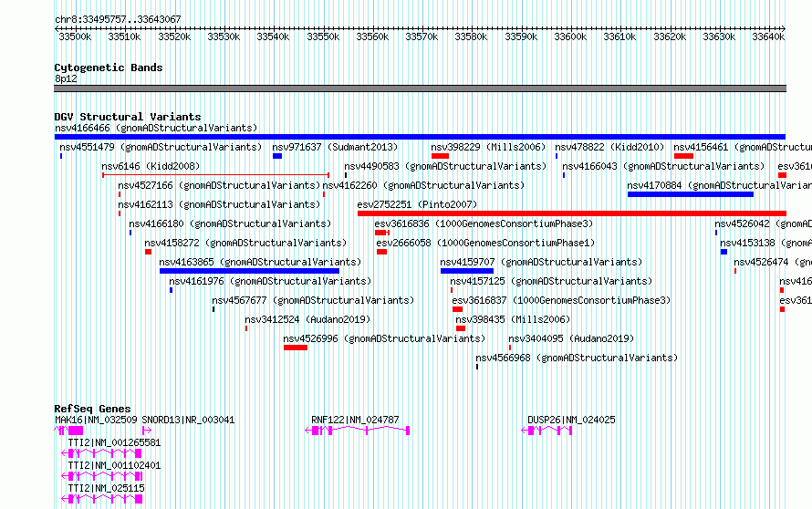Open TTI2|NM_001265581 transcript label
The width and height of the screenshot is (812, 509).
[114, 442]
